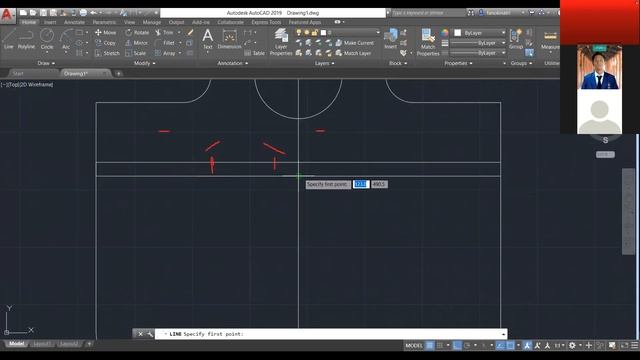The width and height of the screenshot is (640, 360).
Task: Select the Polyline tool
Action: point(26,39)
